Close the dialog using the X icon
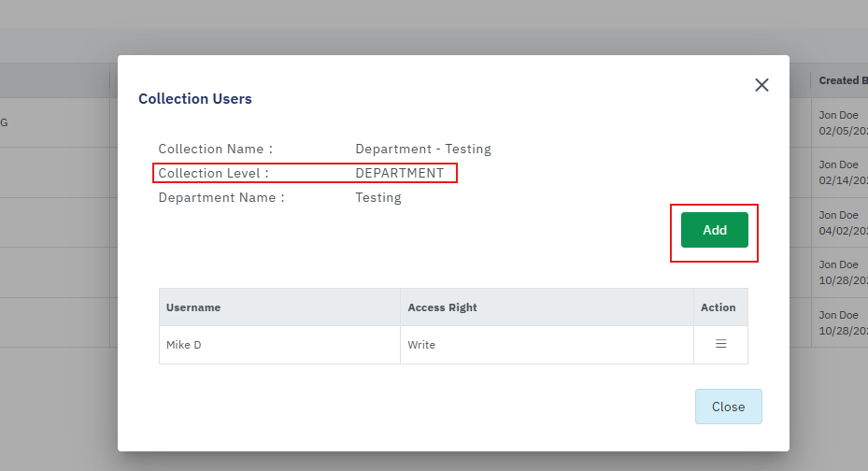Screen dimensions: 868x471 click(x=761, y=85)
